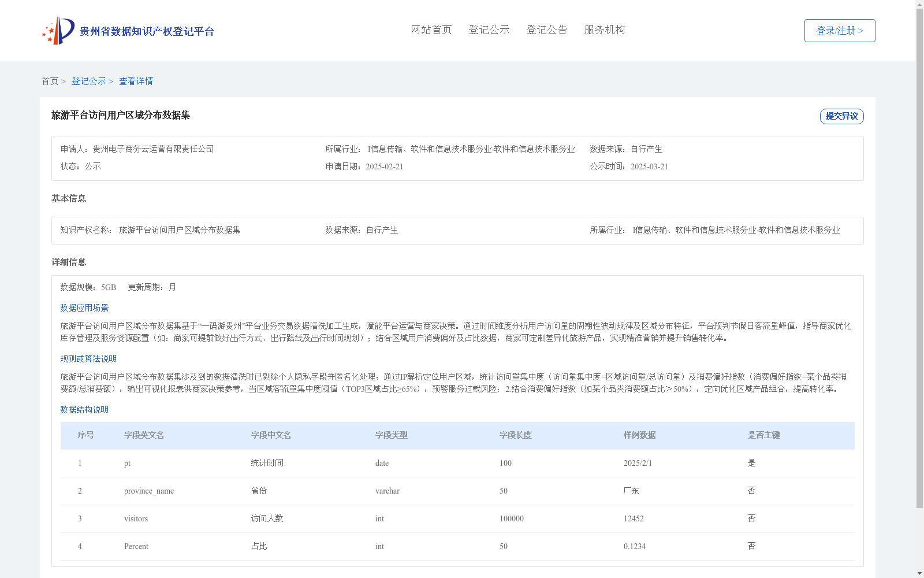Click the 字段英文名 column header
Viewport: 924px width, 578px height.
tap(144, 435)
